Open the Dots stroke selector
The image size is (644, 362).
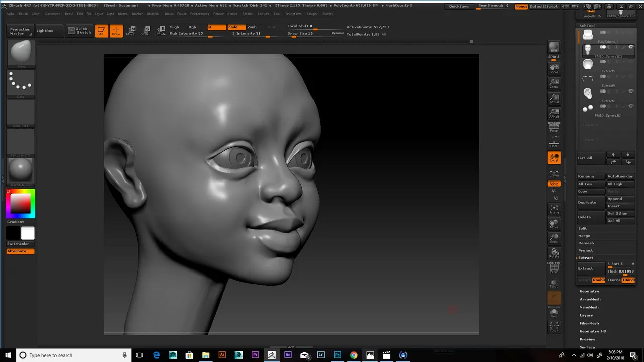click(21, 83)
